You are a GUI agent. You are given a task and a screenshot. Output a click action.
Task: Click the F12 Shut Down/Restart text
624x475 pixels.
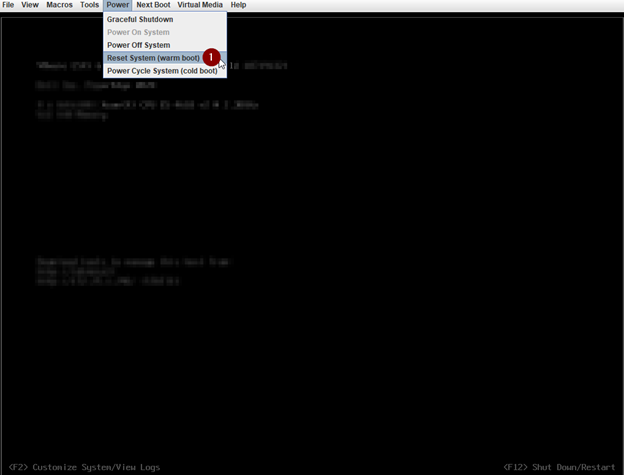click(x=559, y=467)
